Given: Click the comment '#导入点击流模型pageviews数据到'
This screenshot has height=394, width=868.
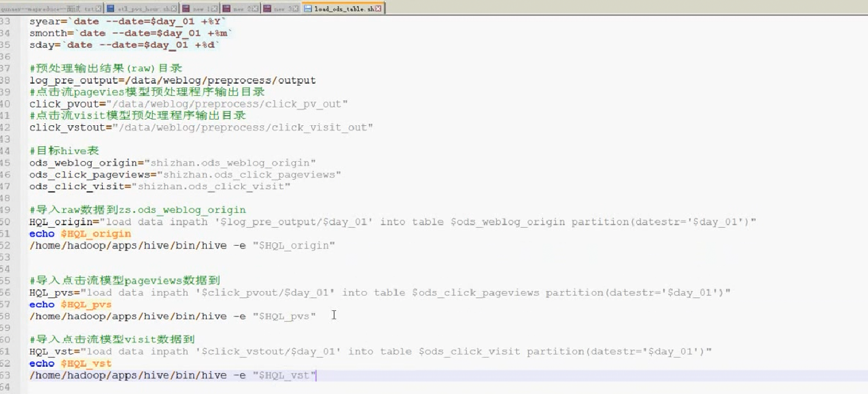Looking at the screenshot, I should pyautogui.click(x=124, y=280).
